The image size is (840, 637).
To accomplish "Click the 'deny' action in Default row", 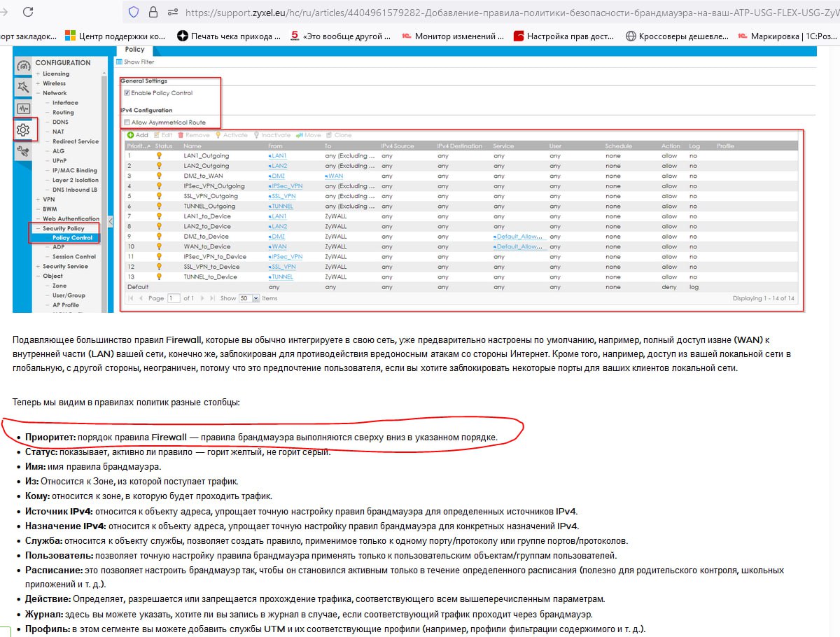I will click(x=669, y=287).
